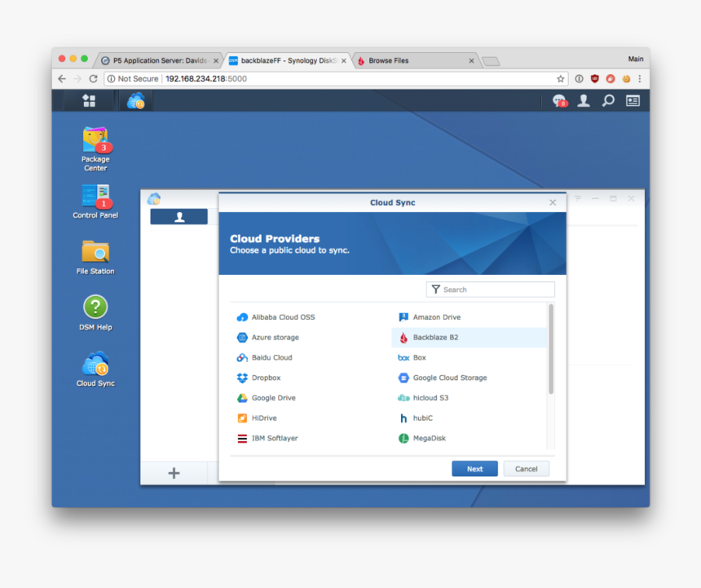Bookmark this page with star icon
701x588 pixels.
(560, 78)
